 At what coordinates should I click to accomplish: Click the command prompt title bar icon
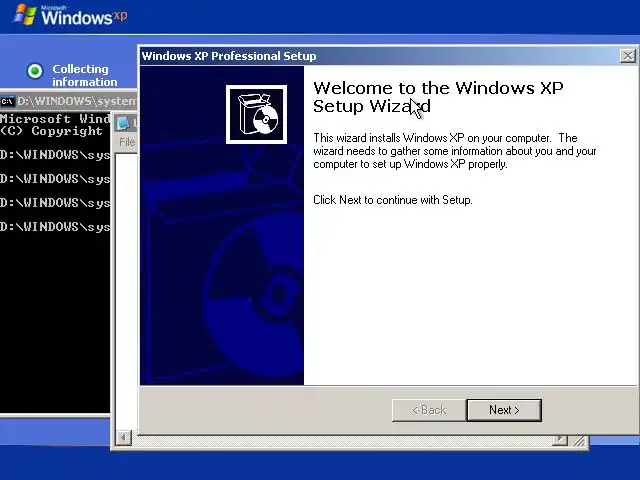(7, 101)
